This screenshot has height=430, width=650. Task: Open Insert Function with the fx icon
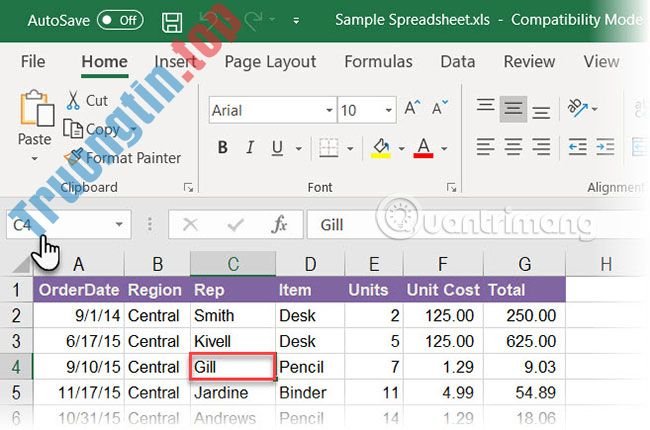click(x=279, y=224)
